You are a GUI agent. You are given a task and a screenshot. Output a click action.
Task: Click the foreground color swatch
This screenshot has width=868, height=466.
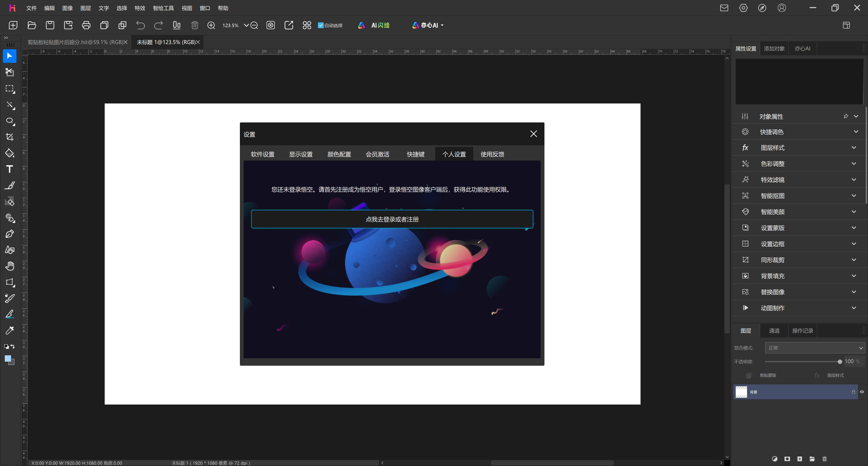8,358
